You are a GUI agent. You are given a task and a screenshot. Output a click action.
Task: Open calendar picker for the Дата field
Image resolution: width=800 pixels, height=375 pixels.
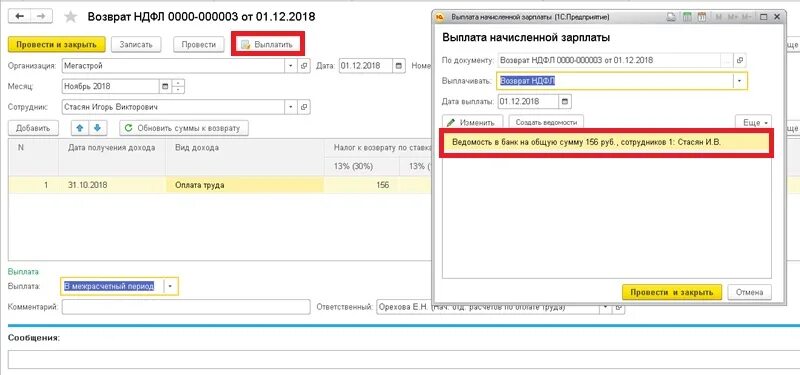pos(399,66)
